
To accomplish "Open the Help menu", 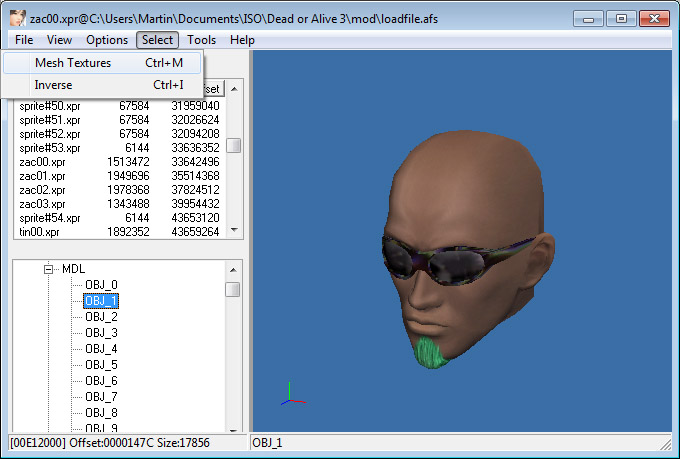I will 242,40.
